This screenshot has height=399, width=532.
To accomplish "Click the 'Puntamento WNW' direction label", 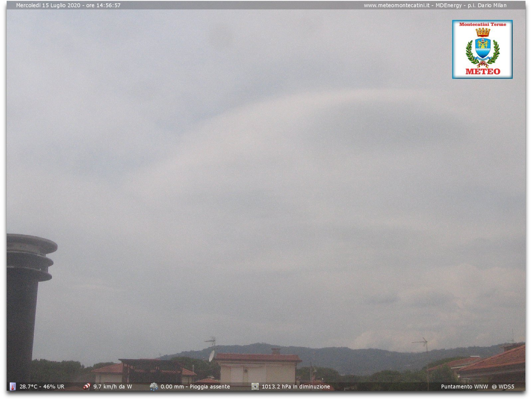I will [x=465, y=387].
